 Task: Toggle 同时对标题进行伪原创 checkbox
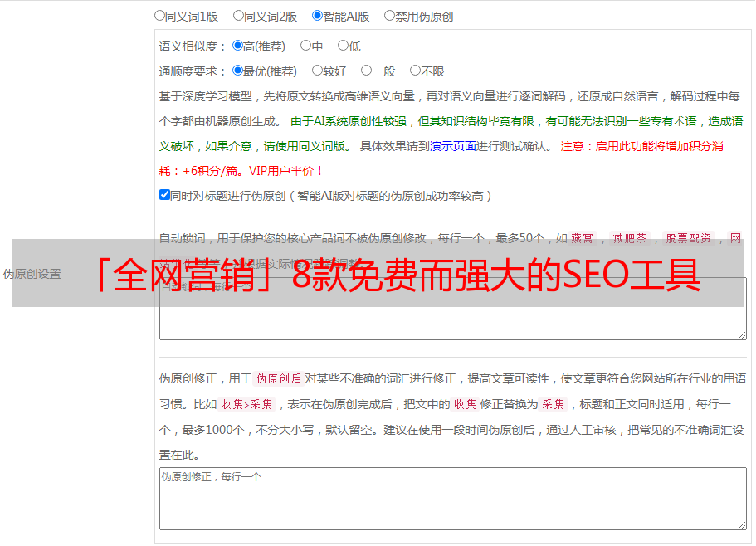164,195
